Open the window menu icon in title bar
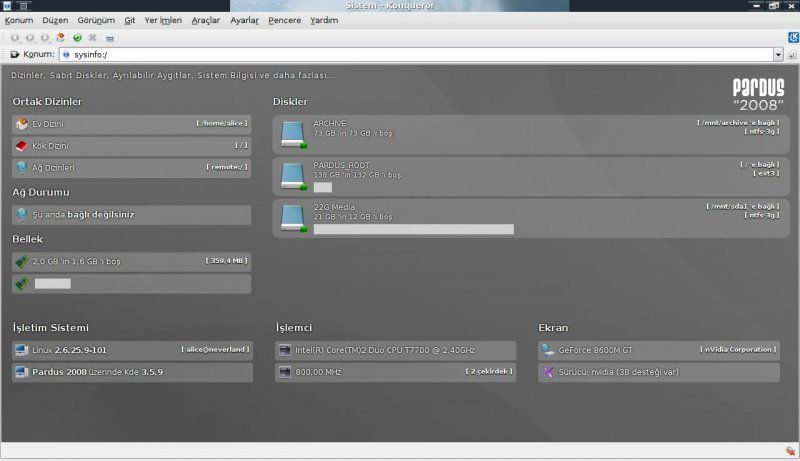This screenshot has height=461, width=800. (7, 6)
